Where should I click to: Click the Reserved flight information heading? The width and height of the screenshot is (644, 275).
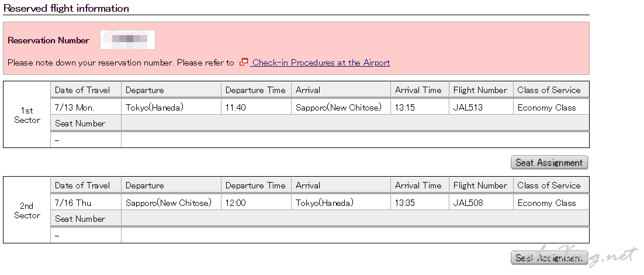[x=66, y=8]
